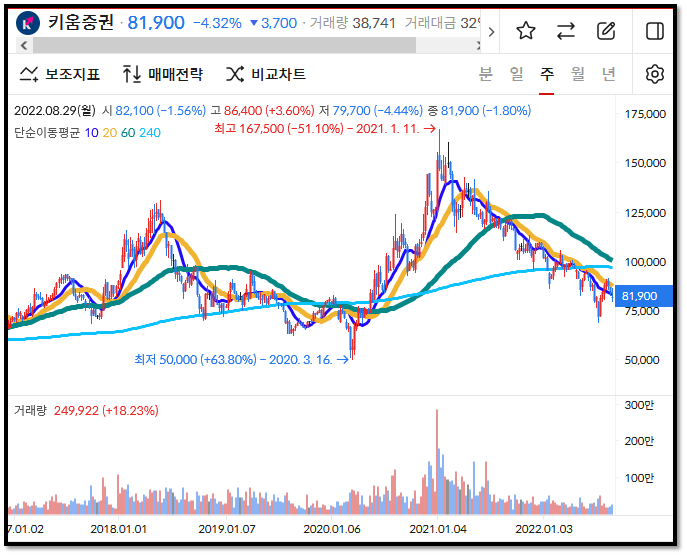Click the 최저 50,000 low annotation
Screen dimensions: 687x556
pyautogui.click(x=241, y=360)
